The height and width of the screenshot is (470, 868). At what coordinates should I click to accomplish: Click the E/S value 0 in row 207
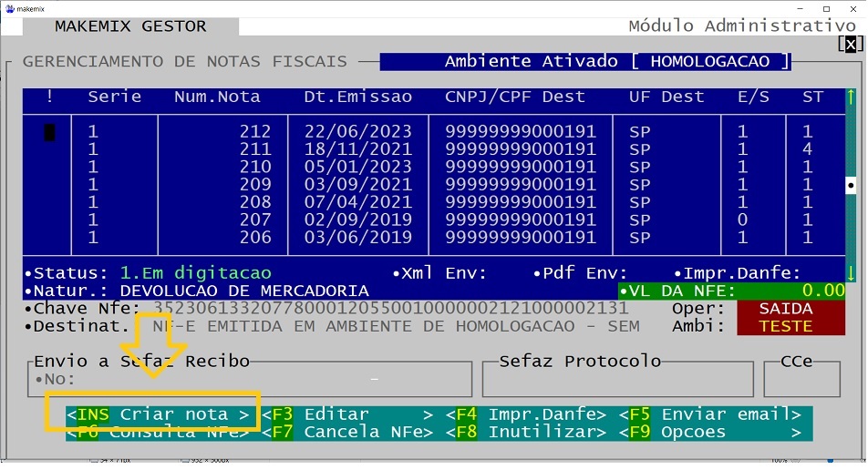click(743, 220)
